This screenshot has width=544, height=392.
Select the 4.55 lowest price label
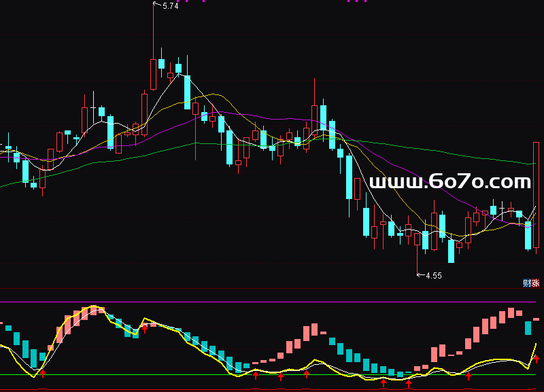pos(434,276)
